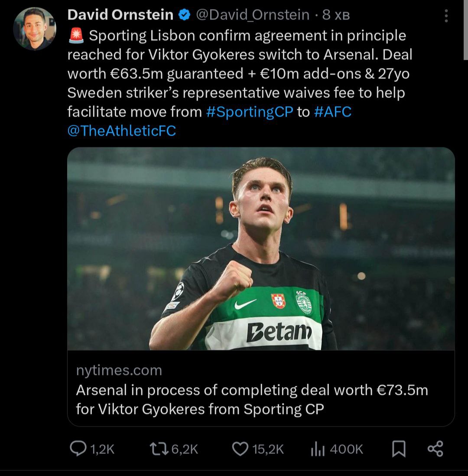The width and height of the screenshot is (468, 476).
Task: Click the David Ornstein display name
Action: [120, 15]
